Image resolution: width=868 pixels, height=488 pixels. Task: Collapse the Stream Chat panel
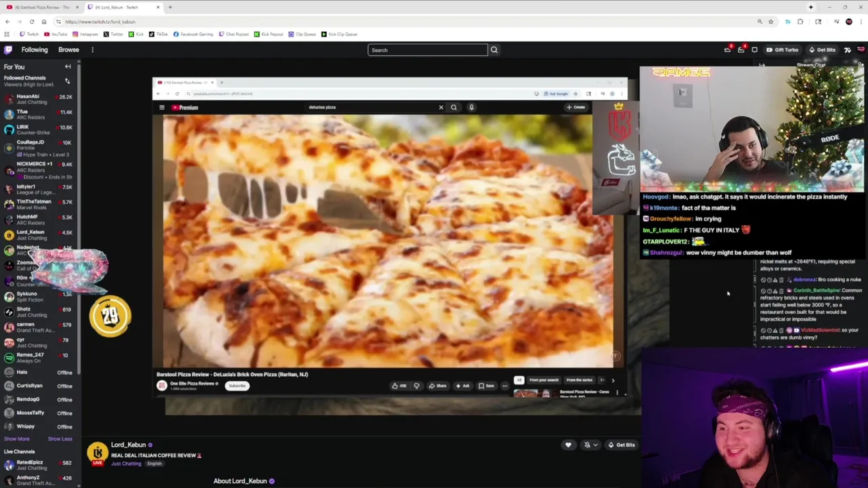tap(762, 65)
